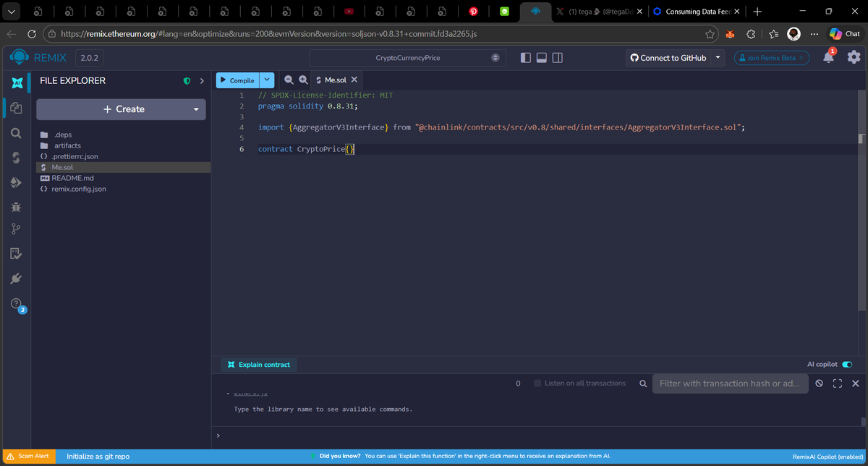The height and width of the screenshot is (466, 868).
Task: Open the Plugin manager plug icon
Action: click(16, 279)
